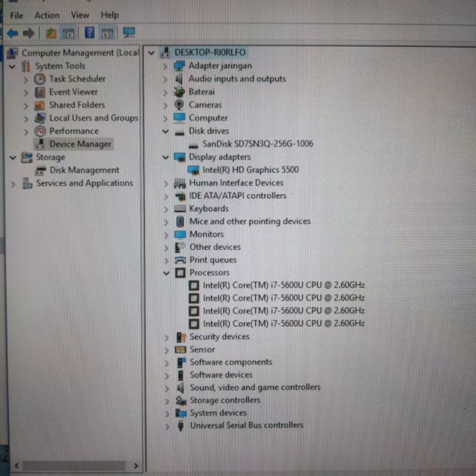
Task: Collapse the Display adapters category
Action: 165,157
